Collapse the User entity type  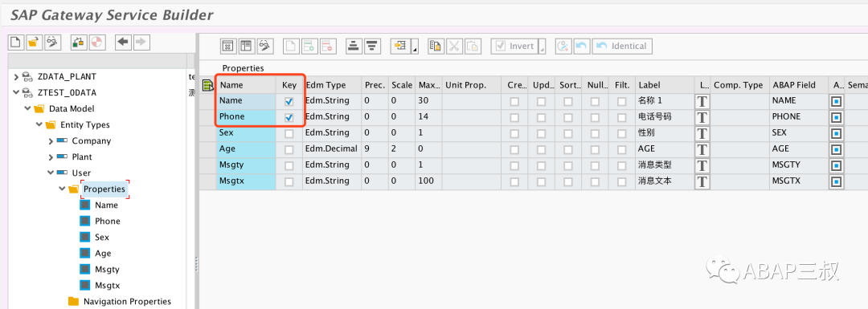pos(51,173)
